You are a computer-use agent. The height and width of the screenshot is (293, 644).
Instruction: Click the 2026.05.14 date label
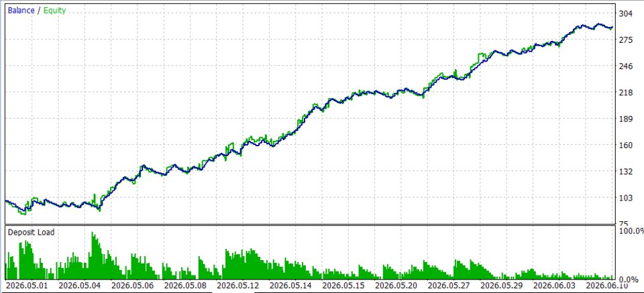[x=290, y=285]
